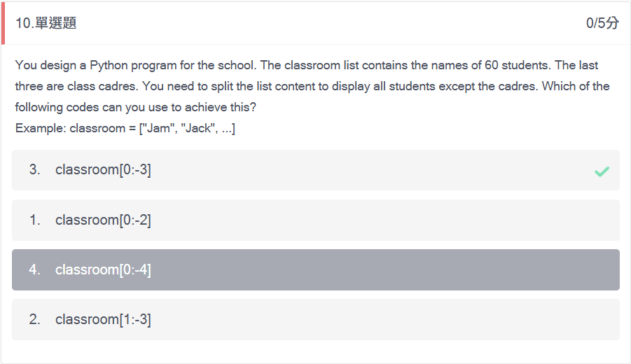Select option classroom[0:-2]

click(x=315, y=220)
